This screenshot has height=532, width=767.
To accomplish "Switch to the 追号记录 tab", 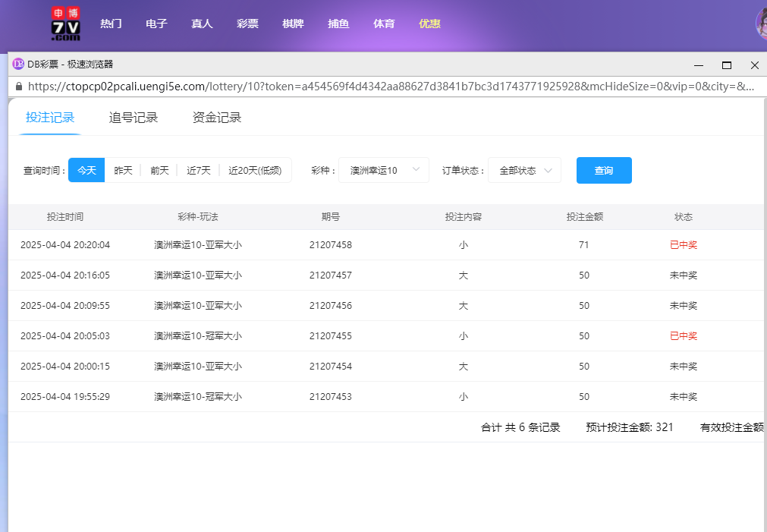I will 134,117.
